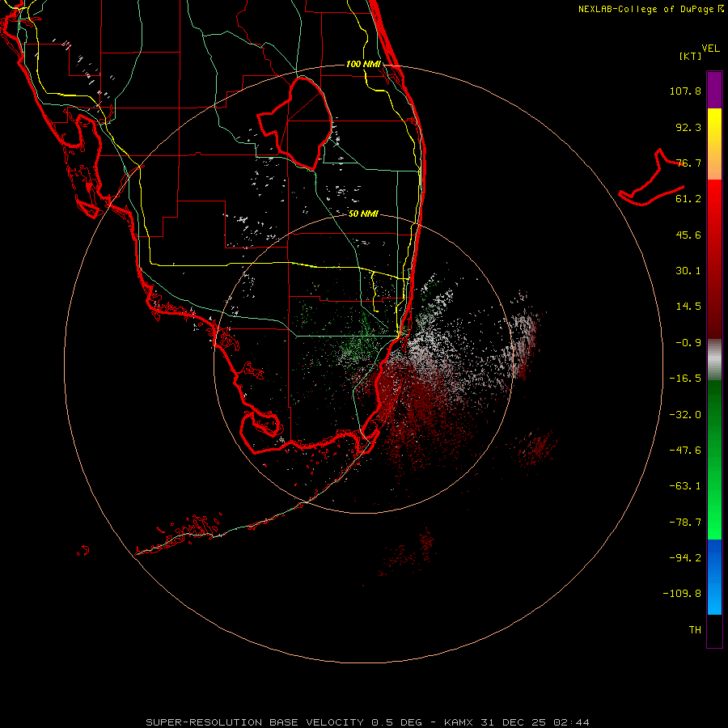The height and width of the screenshot is (728, 728).
Task: Click the 92.3 velocity scale value
Action: [688, 127]
